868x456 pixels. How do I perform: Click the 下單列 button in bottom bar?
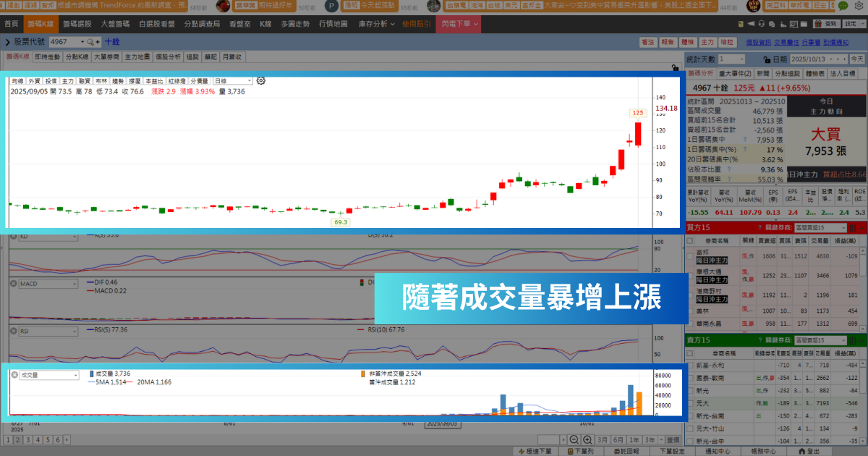(579, 451)
